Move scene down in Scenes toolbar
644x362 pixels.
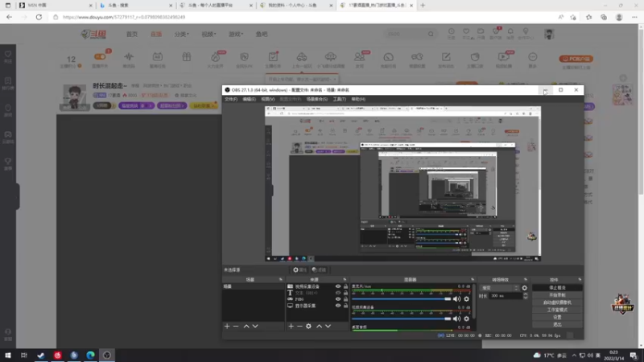255,327
